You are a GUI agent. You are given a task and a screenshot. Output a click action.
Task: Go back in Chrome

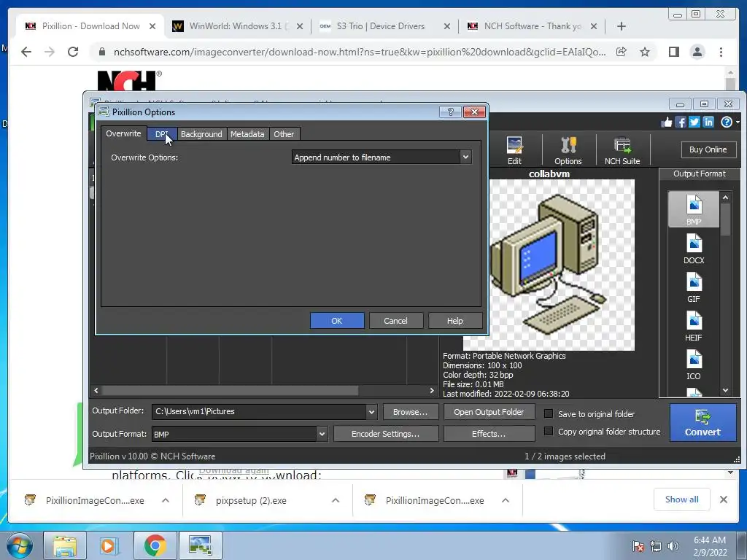tap(26, 52)
